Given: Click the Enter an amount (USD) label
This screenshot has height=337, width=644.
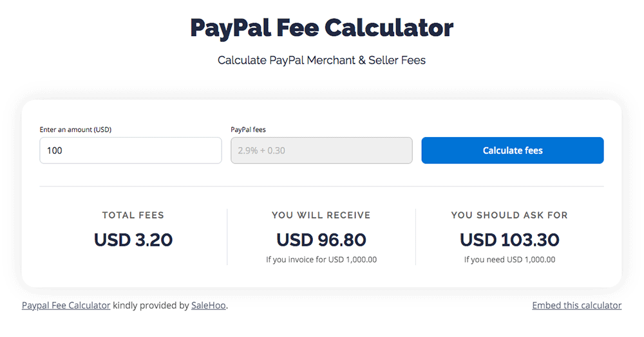Looking at the screenshot, I should 75,130.
